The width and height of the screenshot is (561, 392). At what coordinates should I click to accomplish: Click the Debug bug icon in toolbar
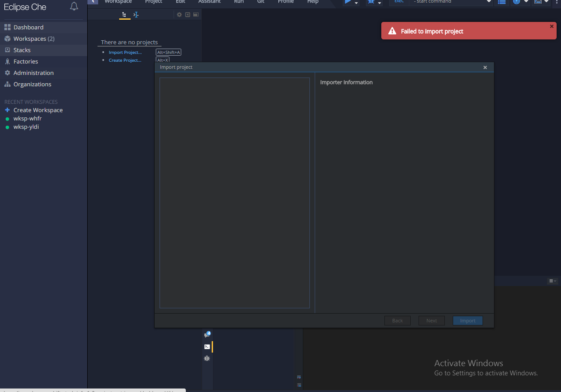point(371,2)
